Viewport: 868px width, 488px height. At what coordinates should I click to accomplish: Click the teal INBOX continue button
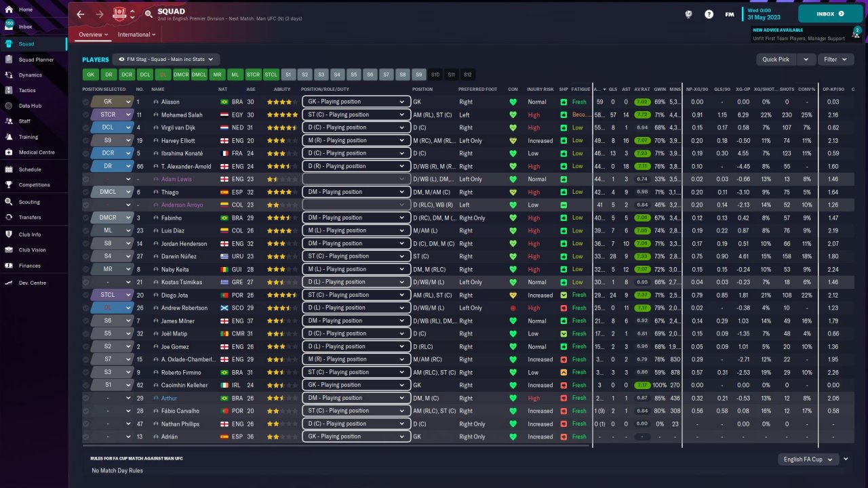831,14
